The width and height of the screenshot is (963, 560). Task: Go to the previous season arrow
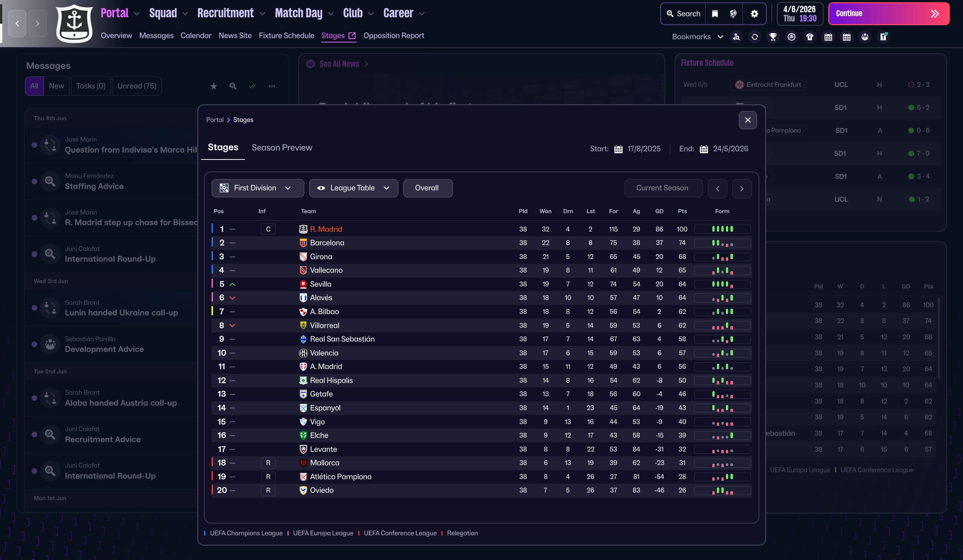[717, 188]
